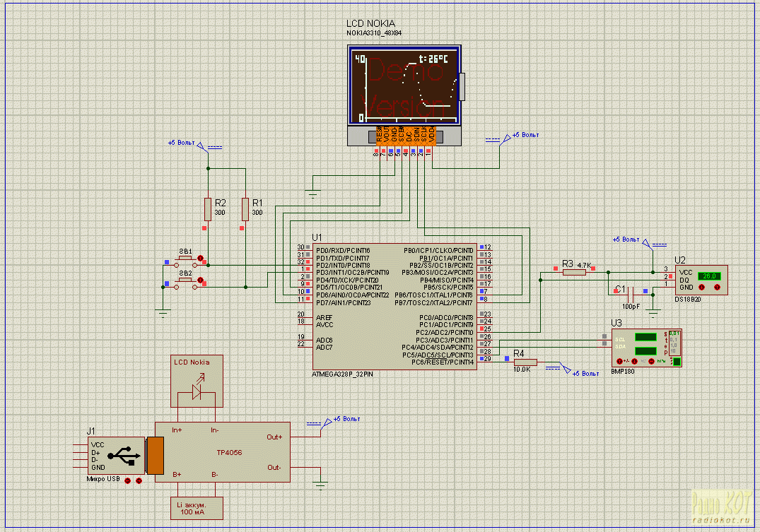Toggle the SB2 pushbutton actuator
This screenshot has width=760, height=532.
(200, 280)
